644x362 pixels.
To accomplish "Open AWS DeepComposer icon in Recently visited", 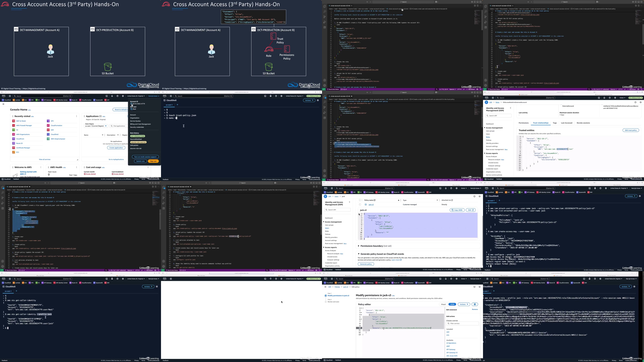I will pos(48,139).
